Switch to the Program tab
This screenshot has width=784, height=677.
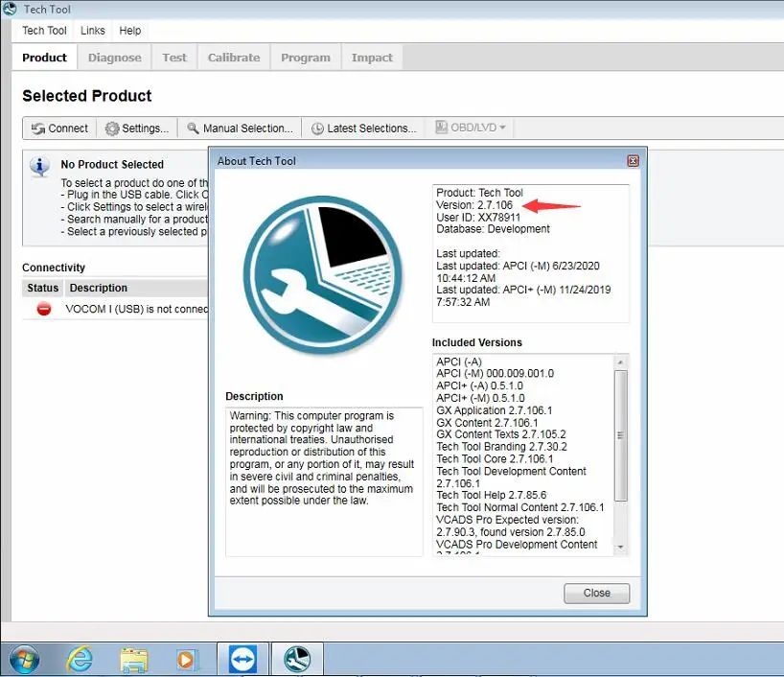pos(306,58)
